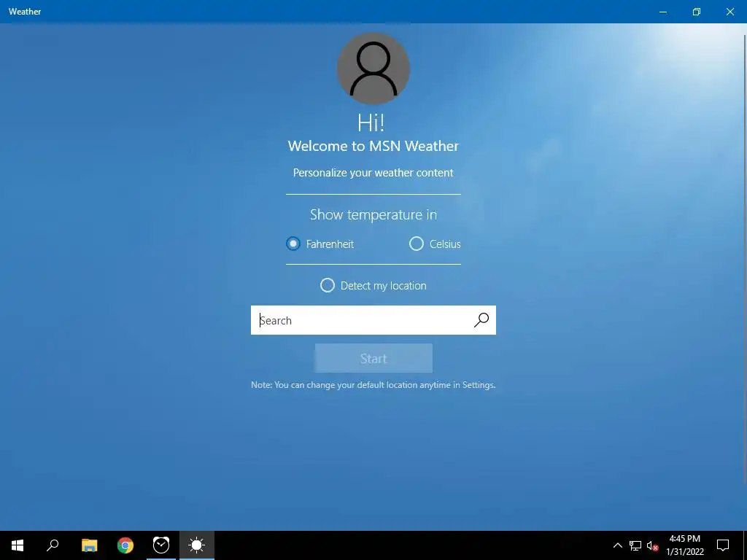Open the Windows Start menu

(x=18, y=545)
